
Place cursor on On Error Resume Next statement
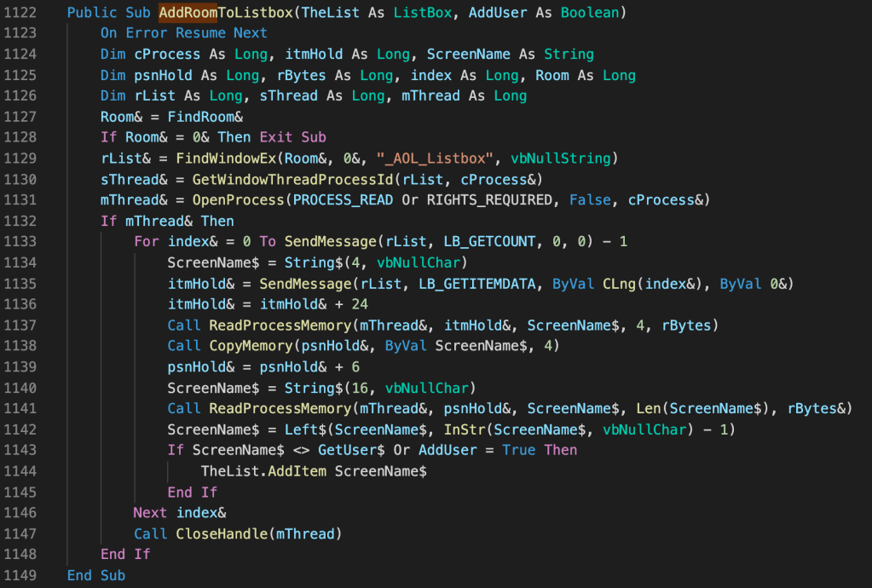point(183,33)
